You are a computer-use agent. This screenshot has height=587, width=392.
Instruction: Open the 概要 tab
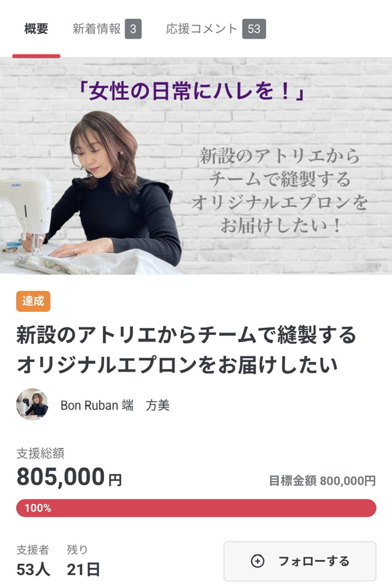[36, 29]
